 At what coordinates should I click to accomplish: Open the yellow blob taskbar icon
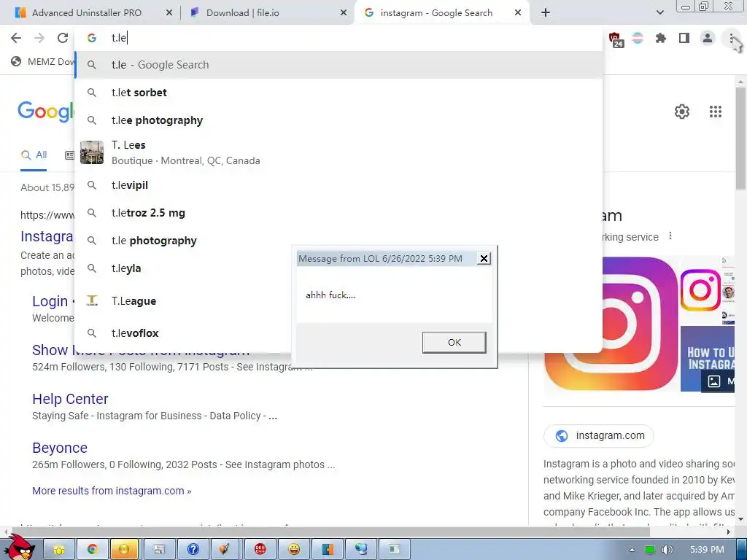pyautogui.click(x=58, y=550)
